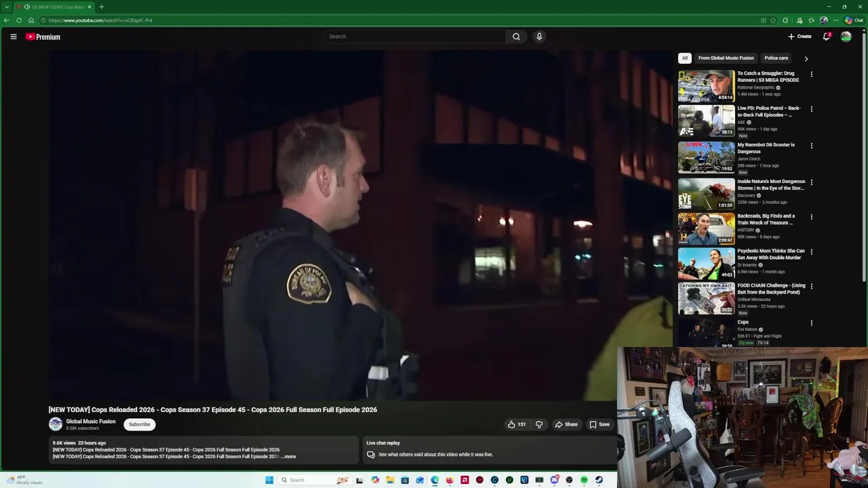Open options for Psychotic Mom video
Image resolution: width=868 pixels, height=488 pixels.
(811, 252)
